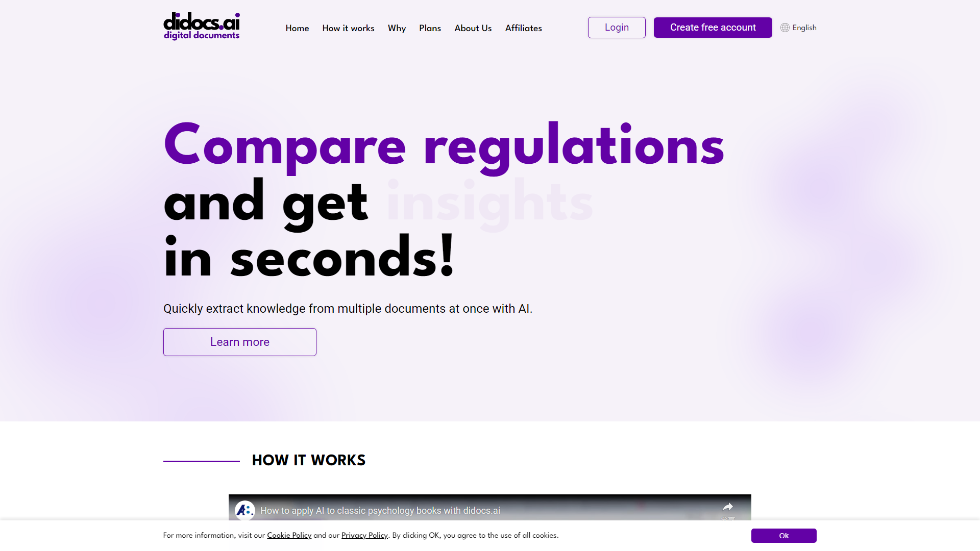This screenshot has height=551, width=980.
Task: Click the Create free account button
Action: click(x=713, y=27)
